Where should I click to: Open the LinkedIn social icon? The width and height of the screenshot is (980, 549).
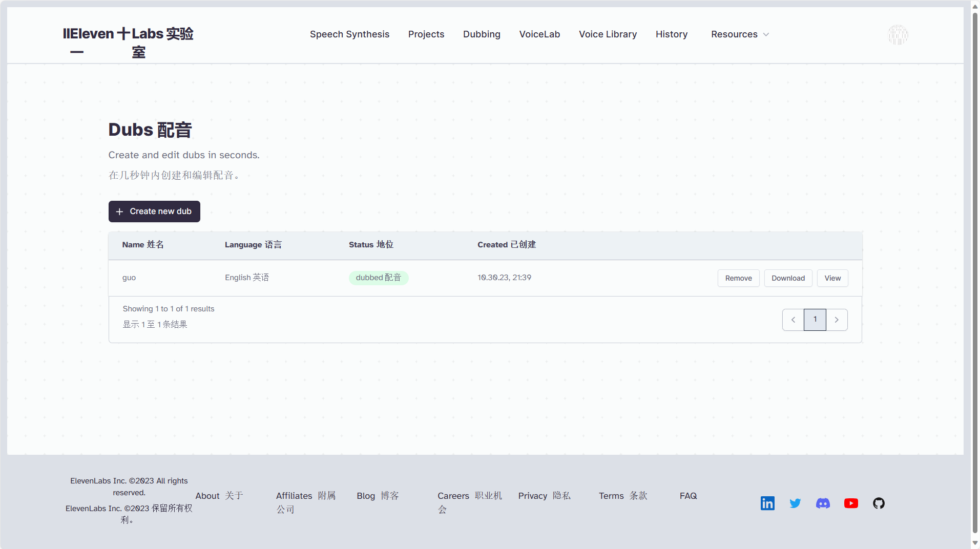pyautogui.click(x=767, y=503)
